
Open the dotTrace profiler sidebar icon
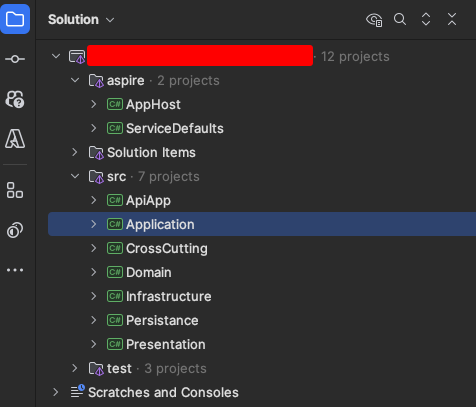click(x=15, y=230)
